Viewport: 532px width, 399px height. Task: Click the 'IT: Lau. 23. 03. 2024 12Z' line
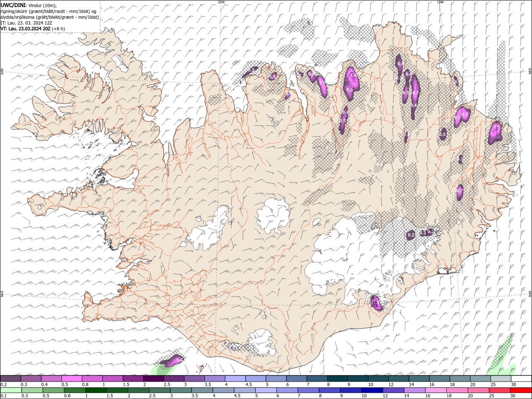(x=26, y=23)
